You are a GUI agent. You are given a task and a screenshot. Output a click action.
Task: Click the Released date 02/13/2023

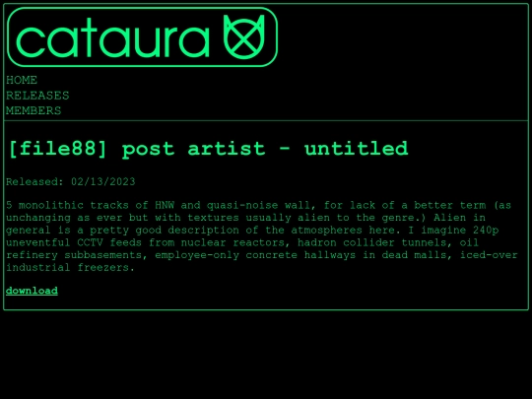(x=103, y=182)
